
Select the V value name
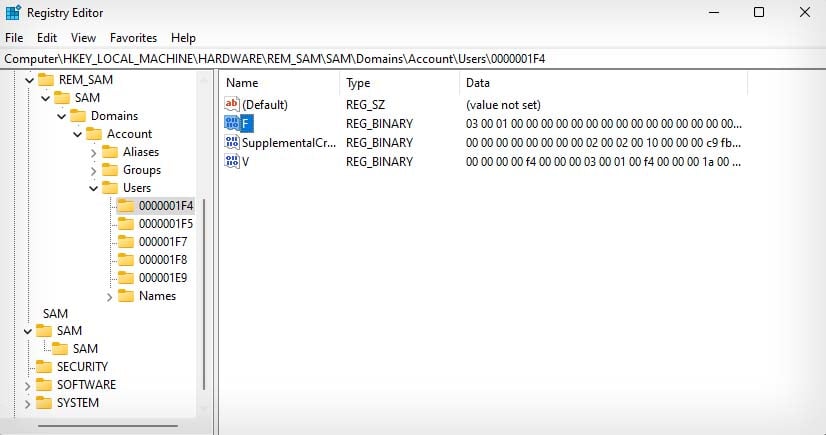245,161
